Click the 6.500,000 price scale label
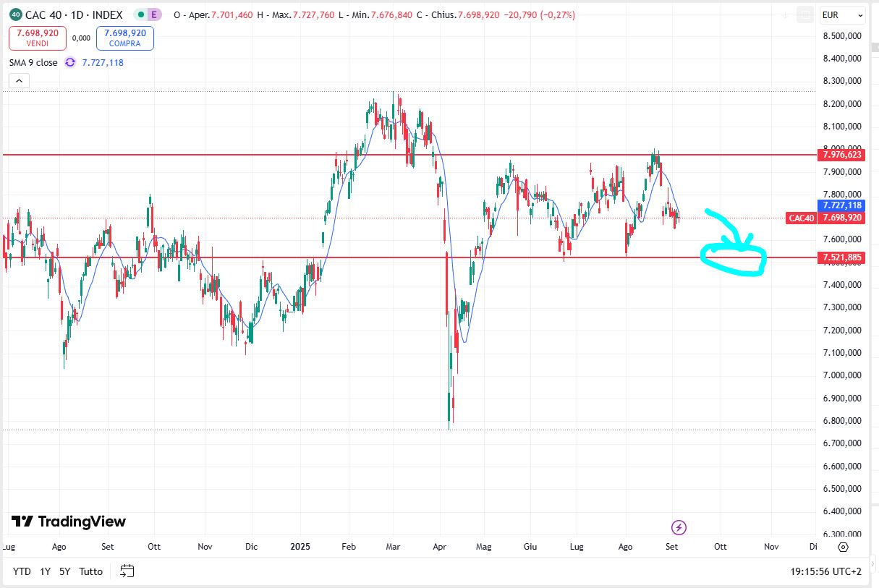The height and width of the screenshot is (588, 879). [842, 489]
